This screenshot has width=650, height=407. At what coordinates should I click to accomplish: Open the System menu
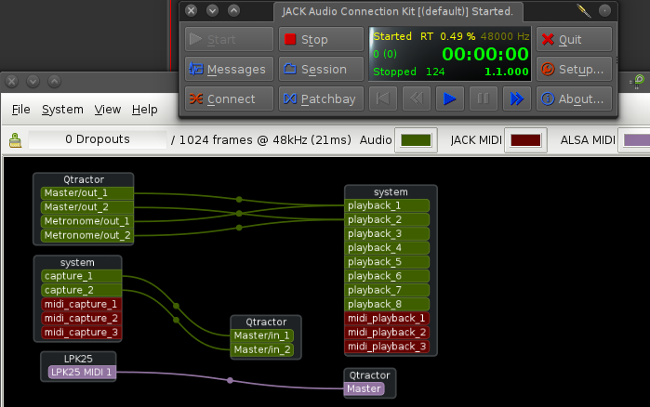(62, 109)
